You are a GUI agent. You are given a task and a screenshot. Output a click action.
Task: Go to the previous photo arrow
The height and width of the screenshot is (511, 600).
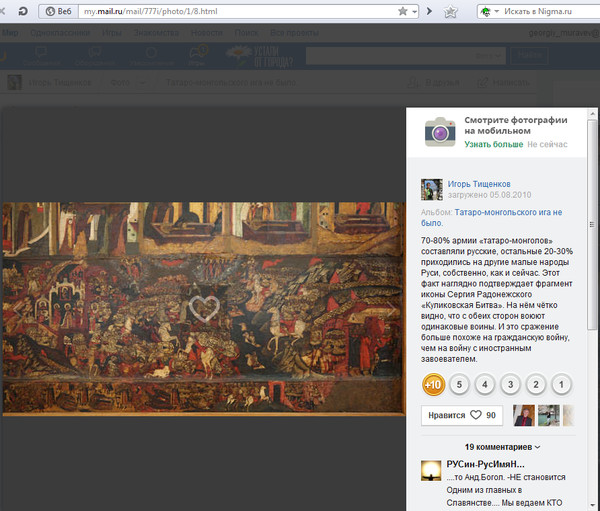point(18,310)
